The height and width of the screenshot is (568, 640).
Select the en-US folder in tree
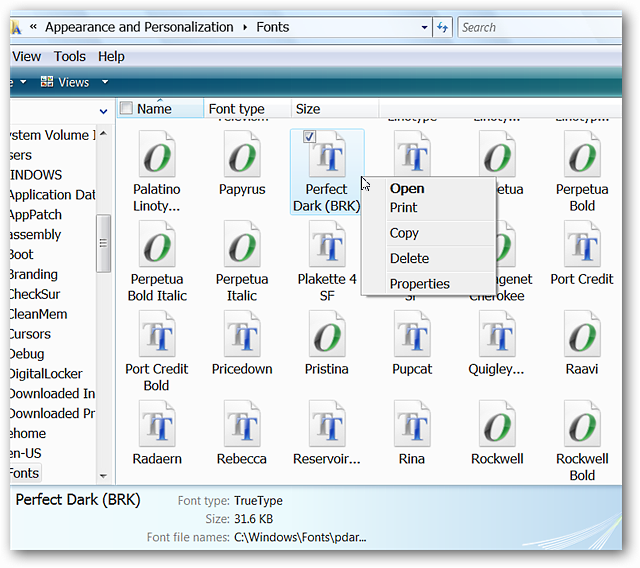pyautogui.click(x=26, y=453)
